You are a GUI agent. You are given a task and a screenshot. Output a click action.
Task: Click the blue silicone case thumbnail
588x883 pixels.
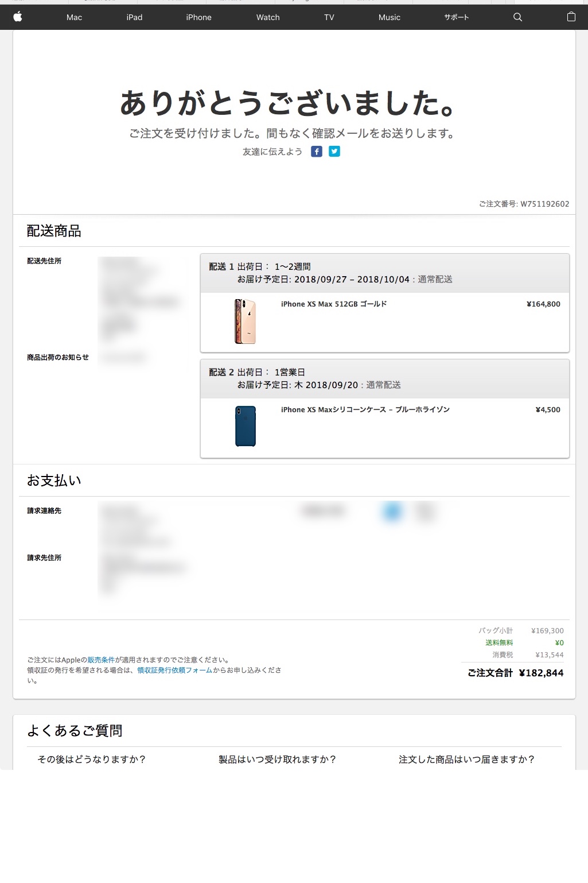tap(246, 426)
